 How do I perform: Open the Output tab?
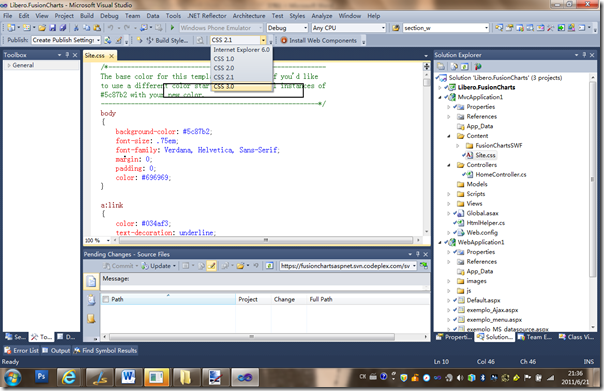[56, 351]
